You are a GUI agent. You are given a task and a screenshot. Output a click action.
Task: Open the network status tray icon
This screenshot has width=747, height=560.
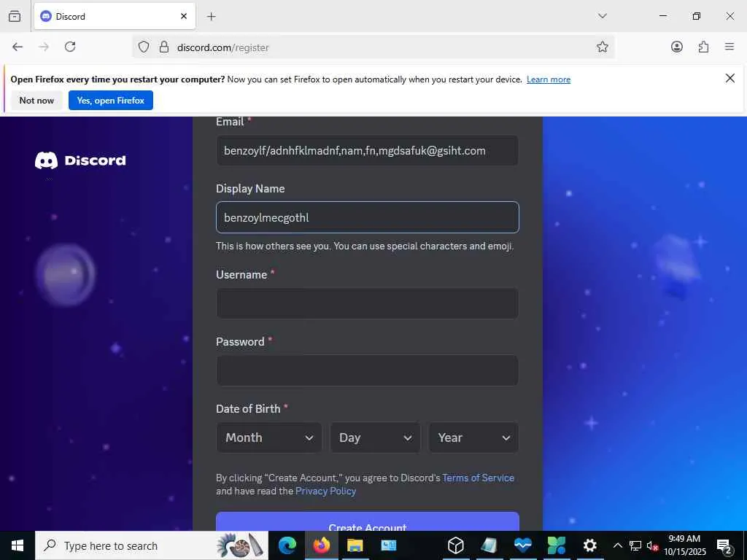635,545
